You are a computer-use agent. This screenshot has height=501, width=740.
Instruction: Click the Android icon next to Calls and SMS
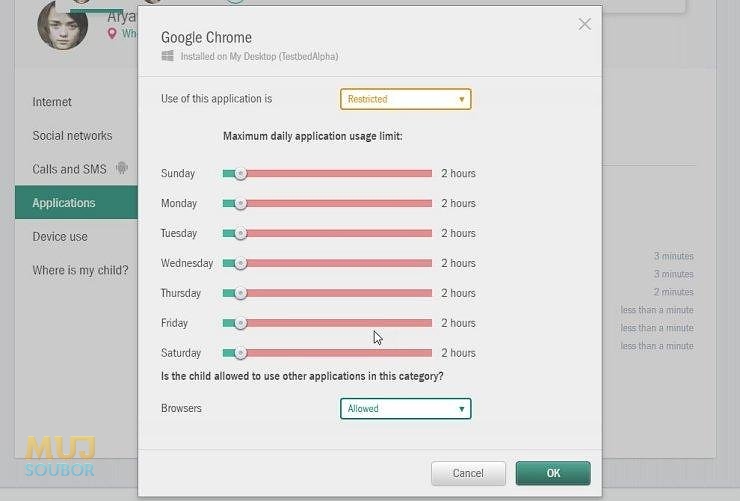click(x=122, y=168)
